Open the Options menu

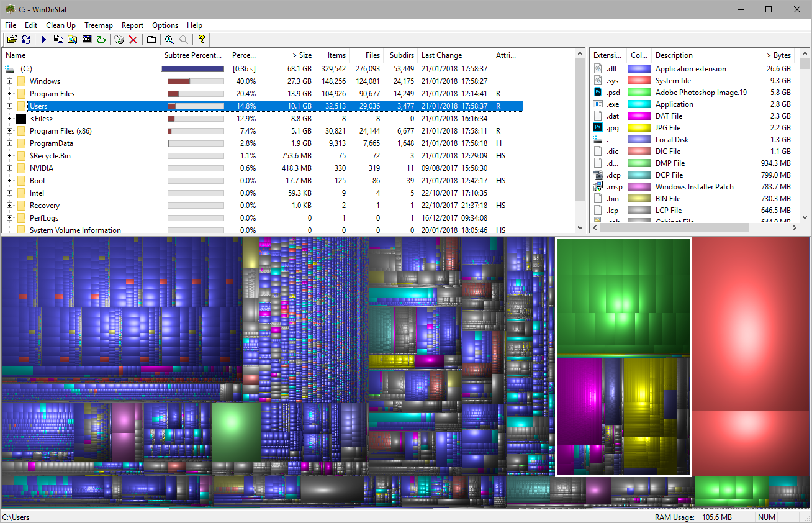165,25
